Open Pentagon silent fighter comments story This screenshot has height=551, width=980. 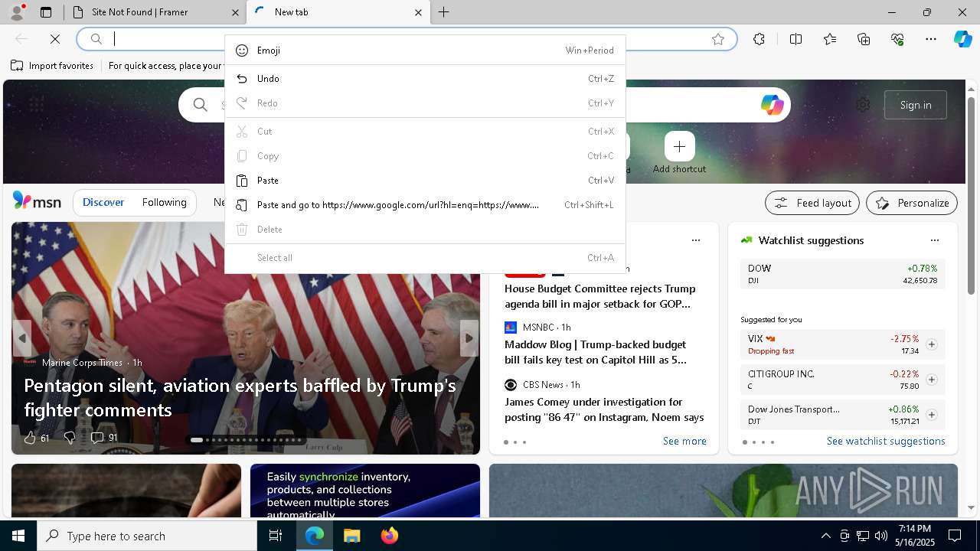(x=240, y=397)
